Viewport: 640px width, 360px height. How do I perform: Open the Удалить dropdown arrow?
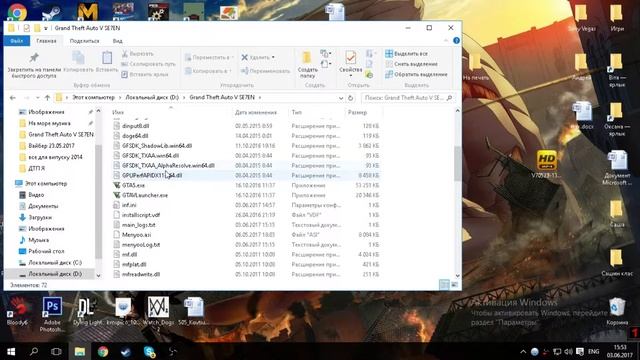coord(273,58)
